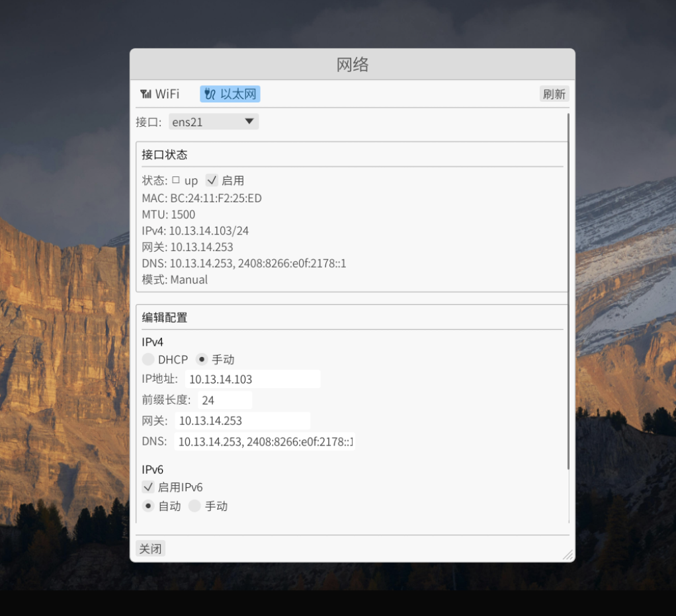Toggle the 启用IPv6 checkbox
This screenshot has width=676, height=616.
(149, 487)
